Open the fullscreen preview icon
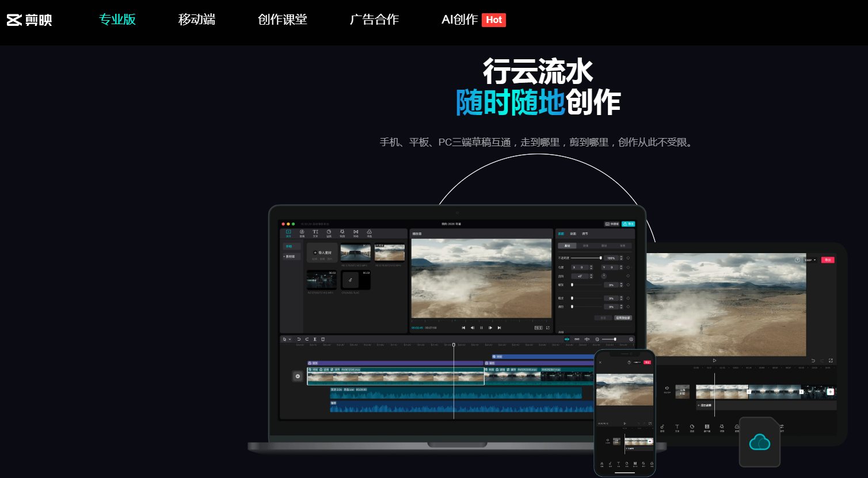 [x=548, y=328]
